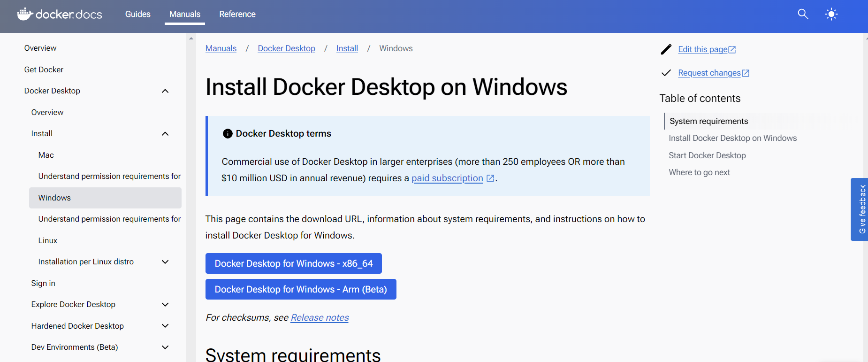The image size is (868, 362).
Task: Click external link icon after paid subscription
Action: click(x=490, y=178)
